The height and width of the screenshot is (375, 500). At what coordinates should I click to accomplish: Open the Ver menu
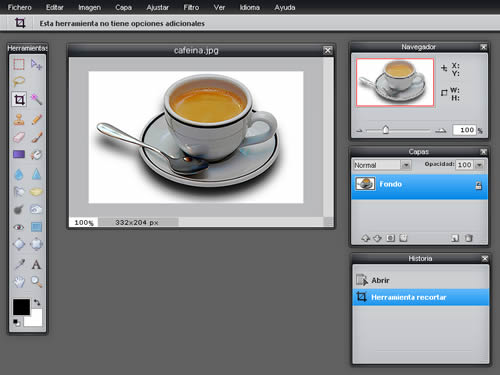[x=219, y=7]
